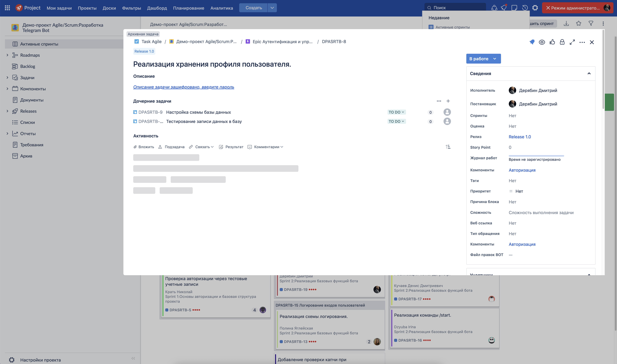Click the user avatar in top right
Image resolution: width=617 pixels, height=364 pixels.
pyautogui.click(x=607, y=8)
